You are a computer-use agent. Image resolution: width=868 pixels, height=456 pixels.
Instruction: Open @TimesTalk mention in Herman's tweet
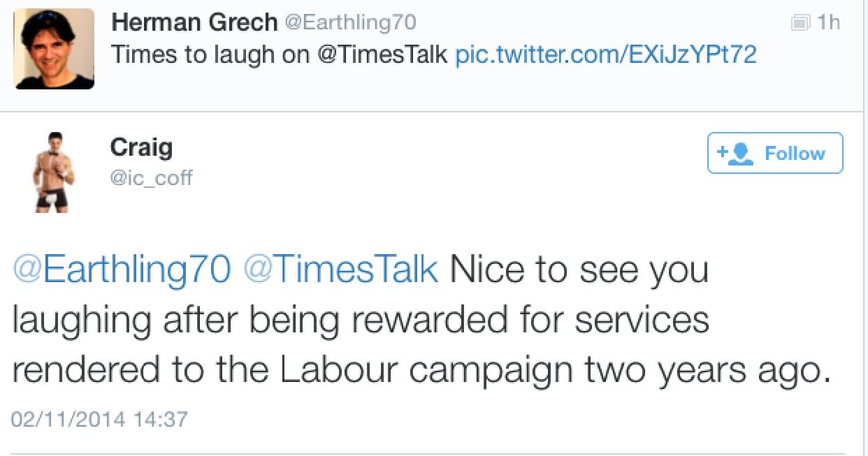pos(382,54)
